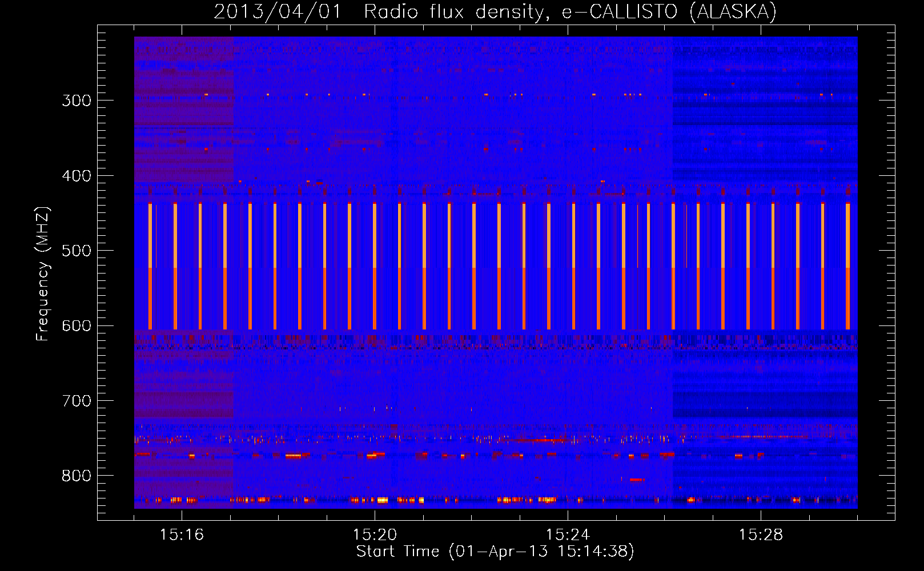Click the 'e-CALLISTO (ALASKA)' text in title
The width and height of the screenshot is (924, 571).
click(x=669, y=12)
